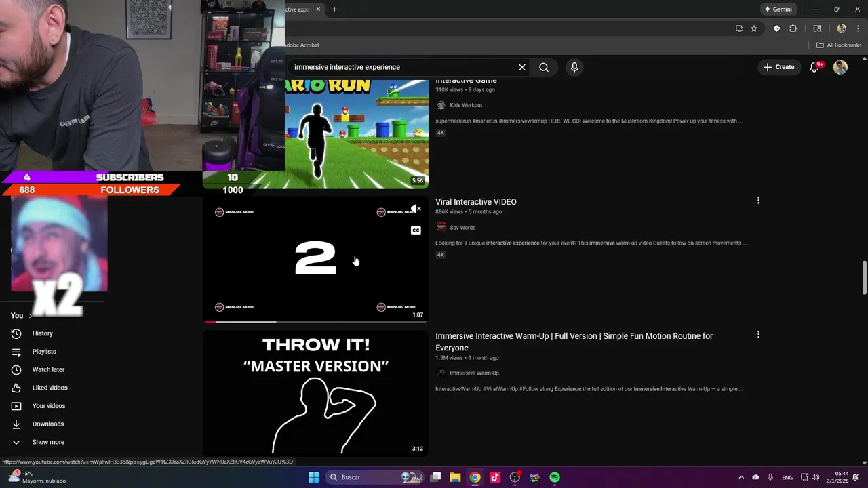This screenshot has height=488, width=868.
Task: Open Chrome profile avatar
Action: [x=842, y=28]
